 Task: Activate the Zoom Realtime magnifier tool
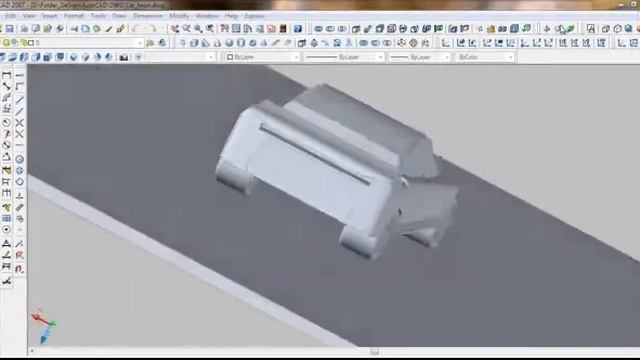(x=187, y=29)
